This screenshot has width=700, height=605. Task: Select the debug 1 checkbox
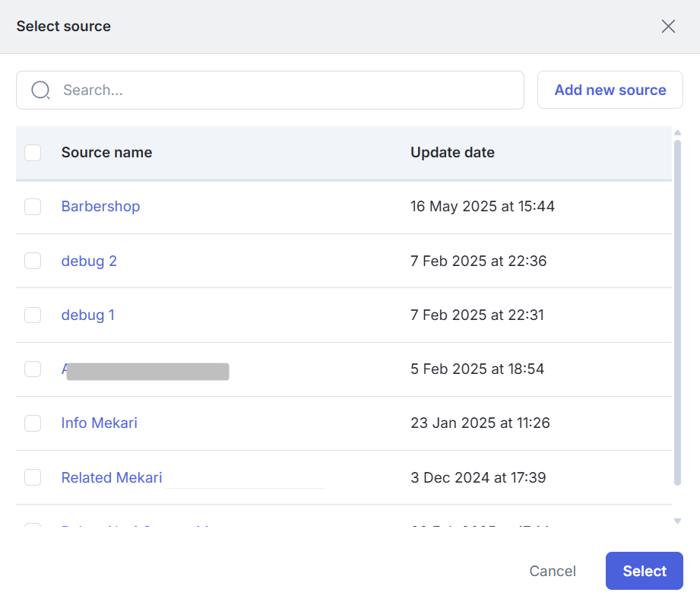pyautogui.click(x=33, y=315)
